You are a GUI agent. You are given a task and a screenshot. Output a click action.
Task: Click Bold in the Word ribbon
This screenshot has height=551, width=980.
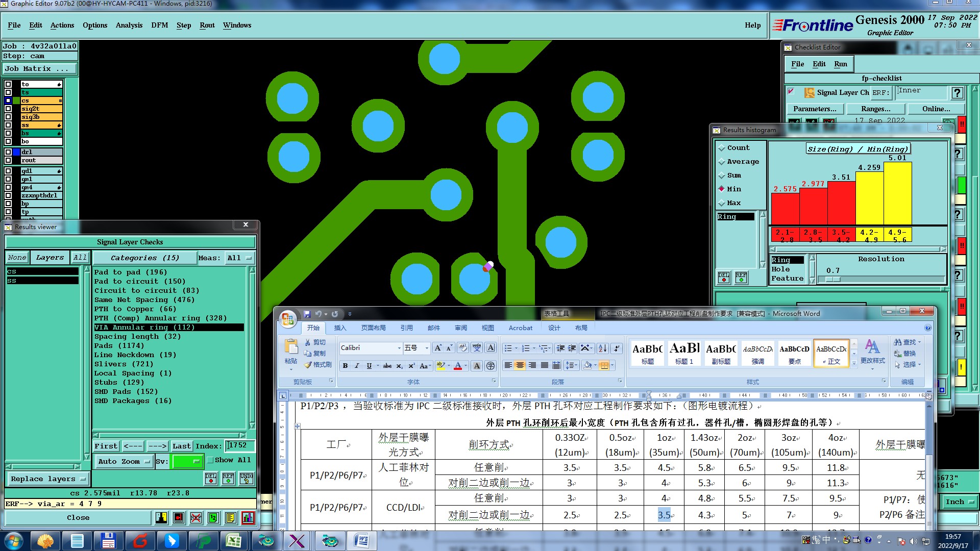(x=346, y=366)
